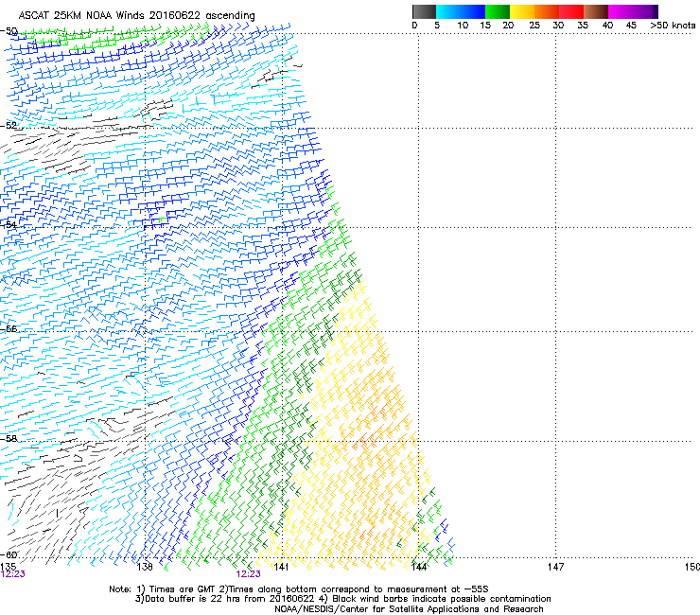700x615 pixels.
Task: Click the '12:23' timestamp beside longitude 141
Action: click(248, 574)
